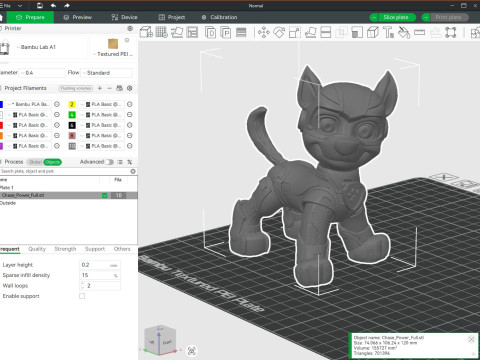
Task: Toggle printable checkbox for Chase_Power_Full.stl
Action: pos(105,195)
